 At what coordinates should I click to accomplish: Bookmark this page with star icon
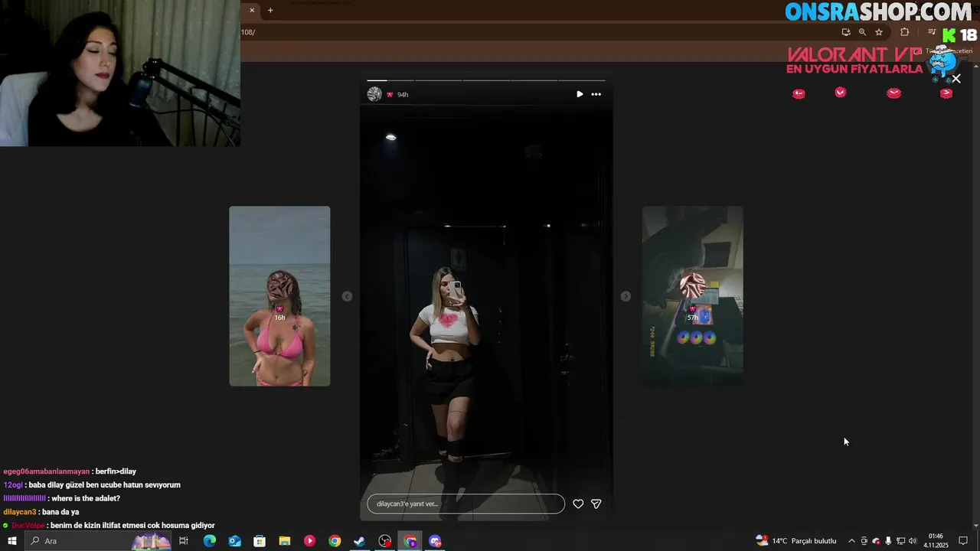tap(879, 32)
